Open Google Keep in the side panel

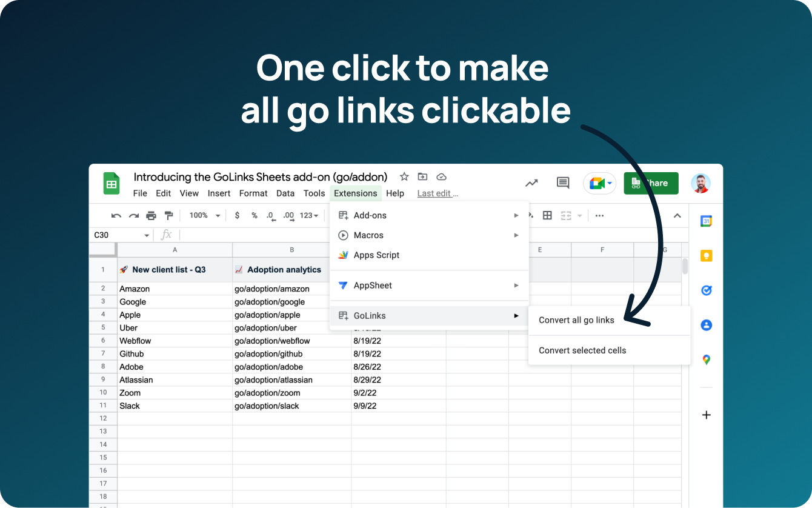[x=706, y=256]
